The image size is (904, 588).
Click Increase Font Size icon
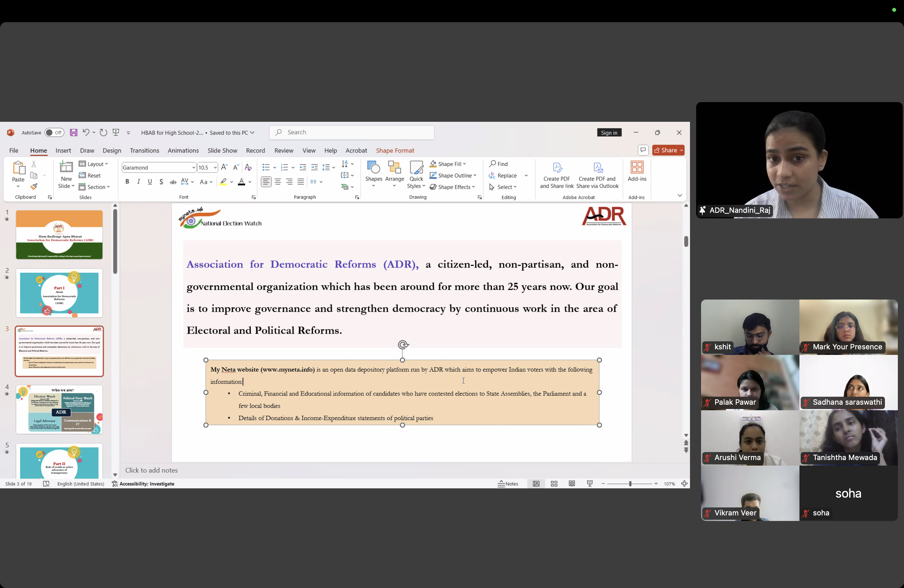(x=224, y=167)
